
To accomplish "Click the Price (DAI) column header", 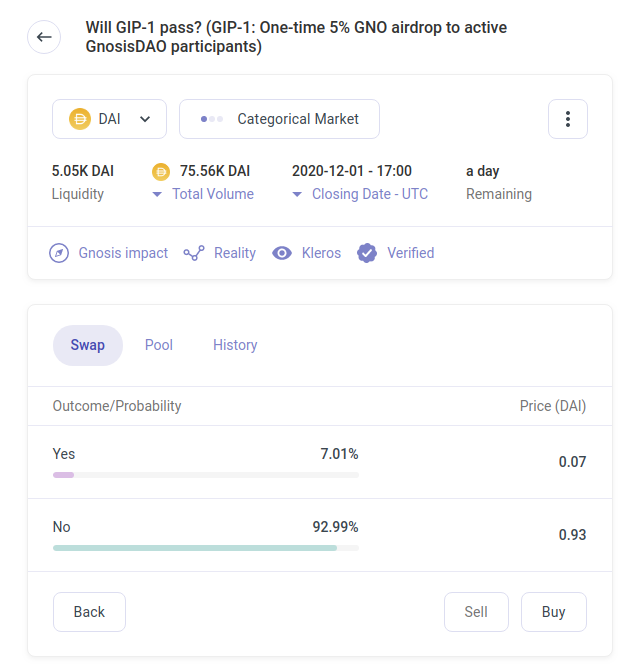I will point(553,406).
